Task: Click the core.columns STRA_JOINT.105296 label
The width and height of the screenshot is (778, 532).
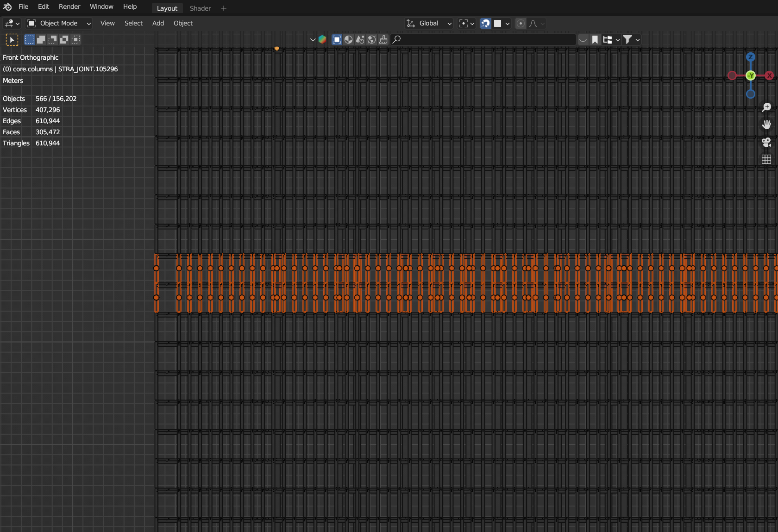Action: 60,69
